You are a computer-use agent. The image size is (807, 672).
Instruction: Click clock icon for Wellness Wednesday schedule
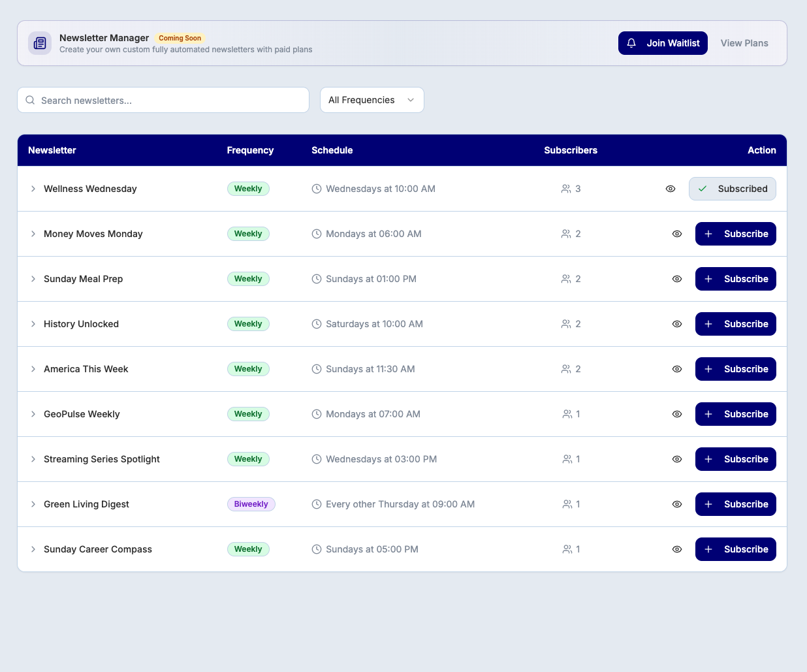(317, 189)
